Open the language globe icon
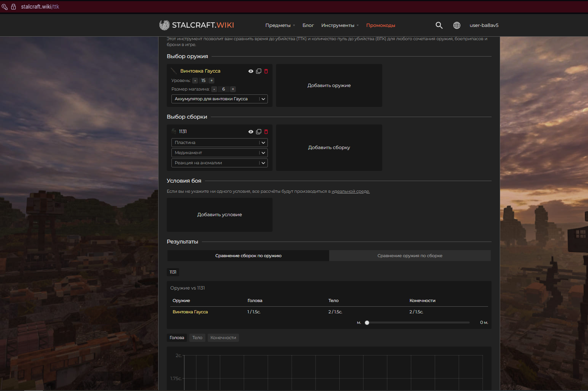Screen dimensions: 588x391 click(x=456, y=25)
